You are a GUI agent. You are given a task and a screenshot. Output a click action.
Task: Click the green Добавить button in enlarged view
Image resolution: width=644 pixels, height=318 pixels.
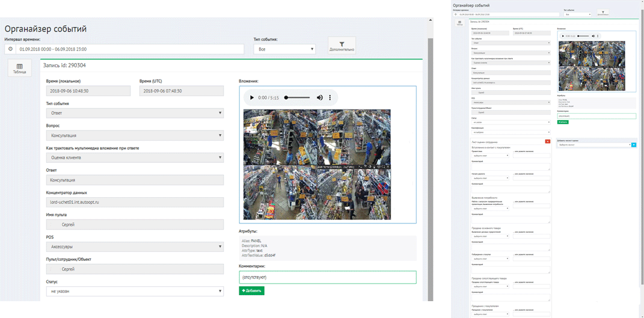251,291
